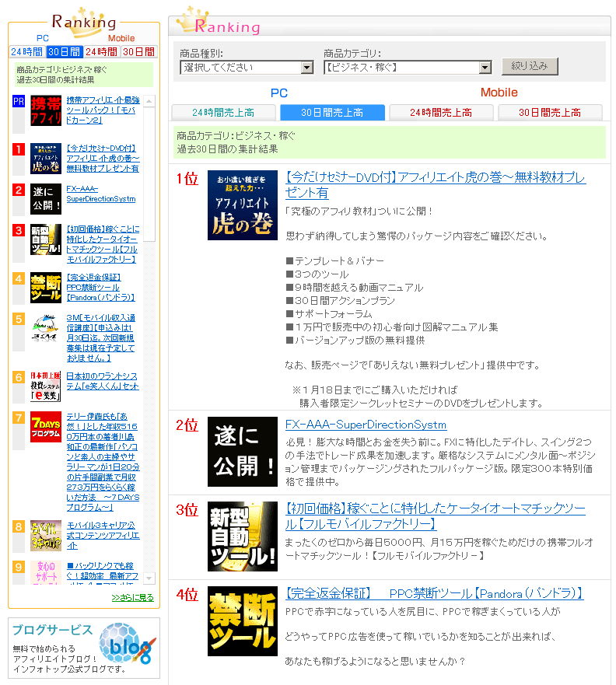Open main rank 4 禁断ツール product image
616x685 pixels.
click(x=243, y=620)
